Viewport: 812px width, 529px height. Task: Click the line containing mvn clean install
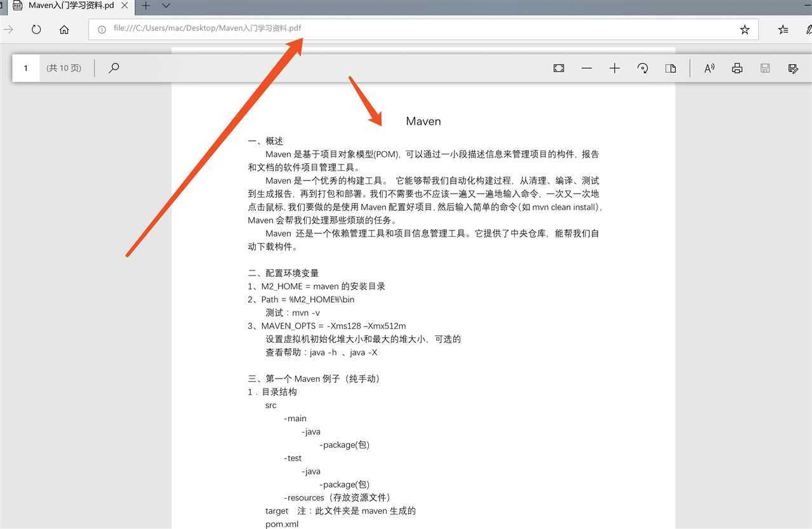coord(425,207)
